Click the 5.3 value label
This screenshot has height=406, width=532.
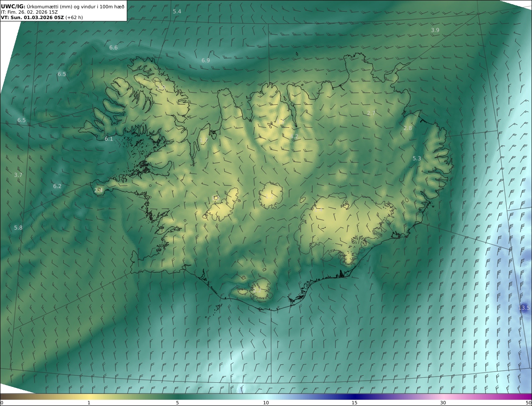(x=417, y=159)
